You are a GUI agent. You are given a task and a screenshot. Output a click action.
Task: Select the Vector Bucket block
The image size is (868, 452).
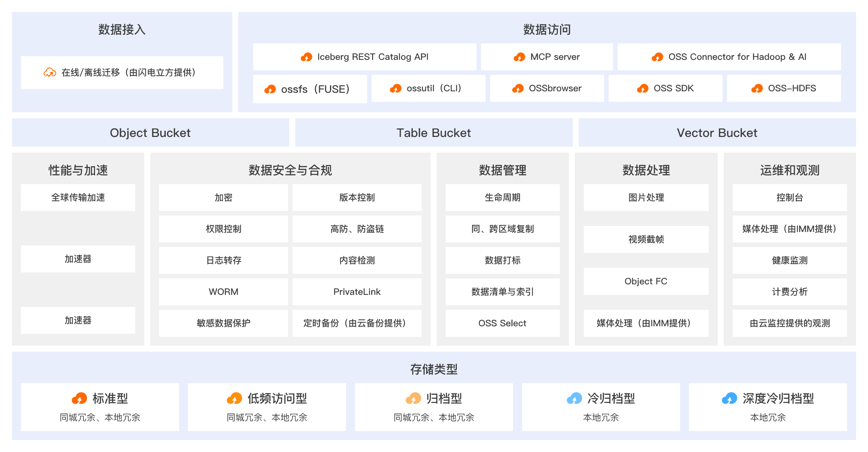coord(717,132)
